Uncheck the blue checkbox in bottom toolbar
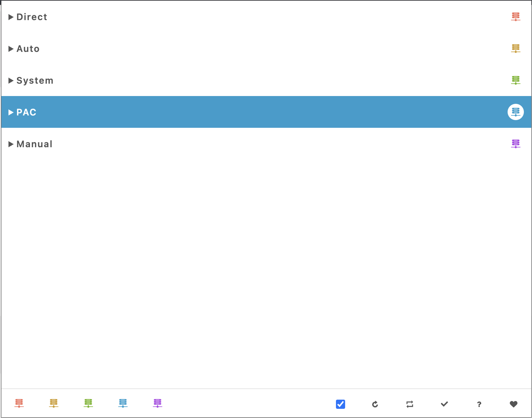 (341, 404)
